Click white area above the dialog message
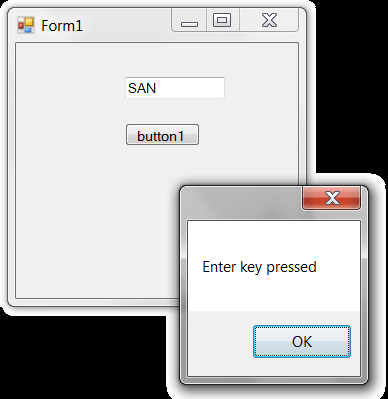Viewport: 388px width, 399px height. point(273,238)
